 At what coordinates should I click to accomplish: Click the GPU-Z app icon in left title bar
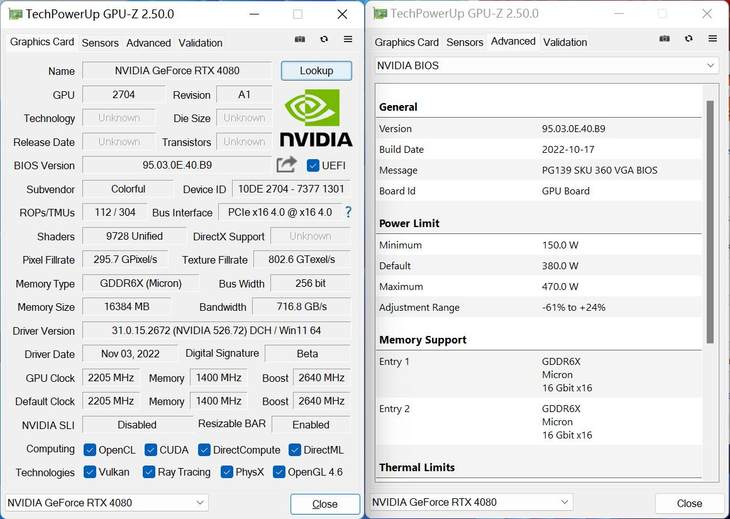[x=15, y=14]
